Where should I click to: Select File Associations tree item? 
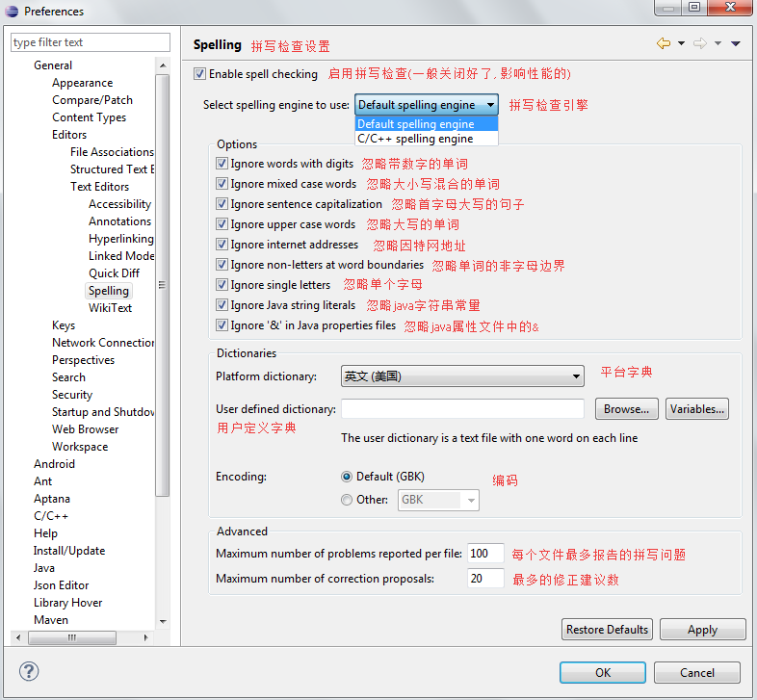[x=112, y=152]
